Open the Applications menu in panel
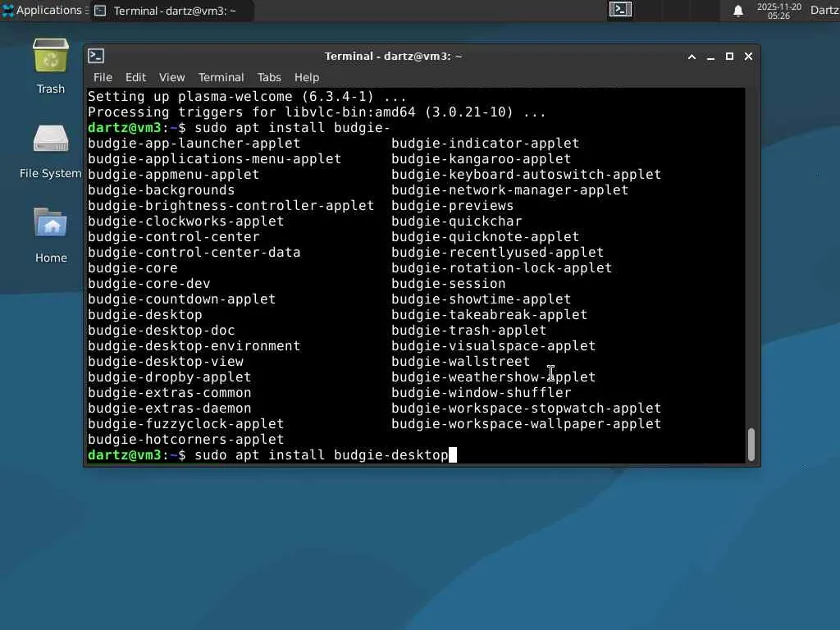 [44, 10]
